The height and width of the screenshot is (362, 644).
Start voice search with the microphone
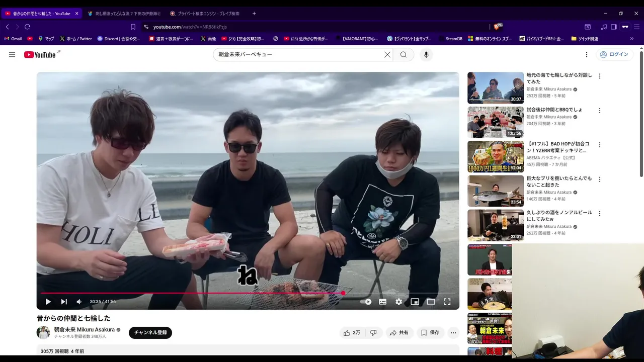point(427,54)
